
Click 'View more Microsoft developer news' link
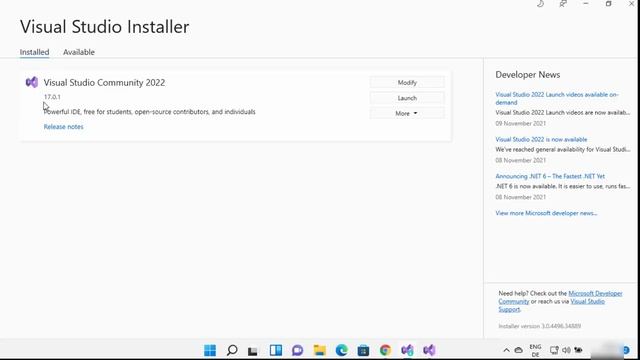[546, 213]
